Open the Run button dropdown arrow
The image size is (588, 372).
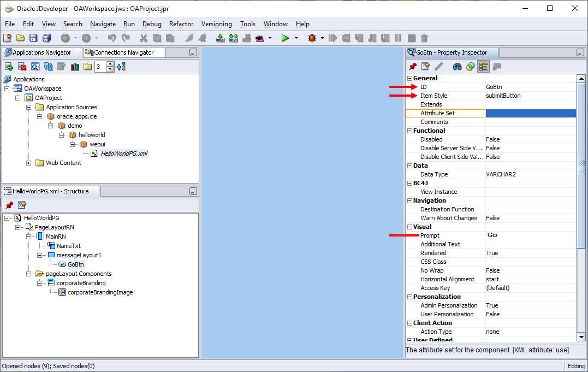[296, 38]
